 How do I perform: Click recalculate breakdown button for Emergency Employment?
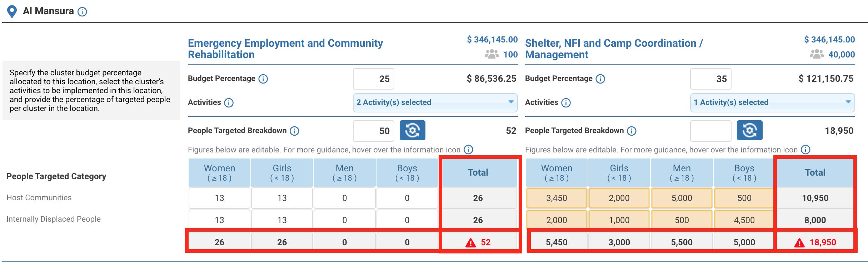click(412, 130)
